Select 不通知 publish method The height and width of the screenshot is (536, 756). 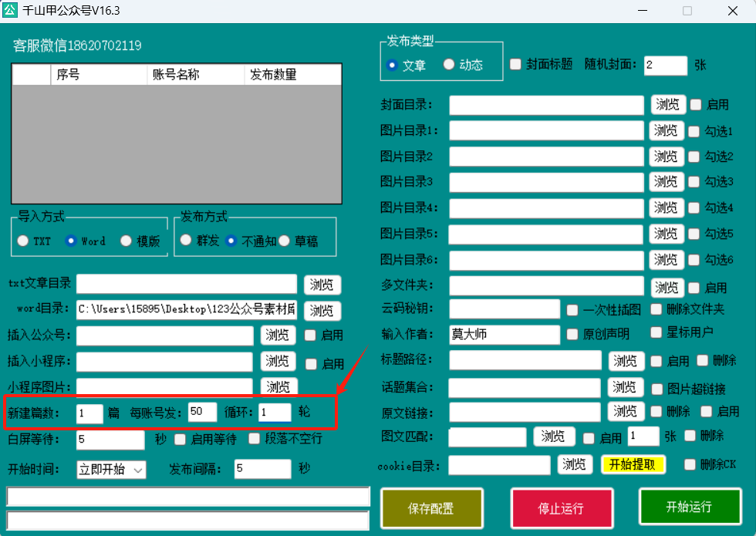click(x=231, y=241)
